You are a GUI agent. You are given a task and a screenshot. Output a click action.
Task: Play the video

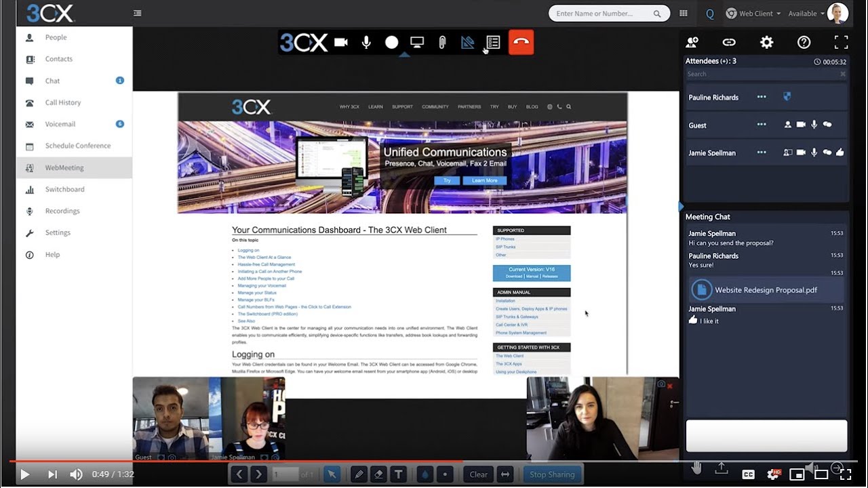(24, 474)
